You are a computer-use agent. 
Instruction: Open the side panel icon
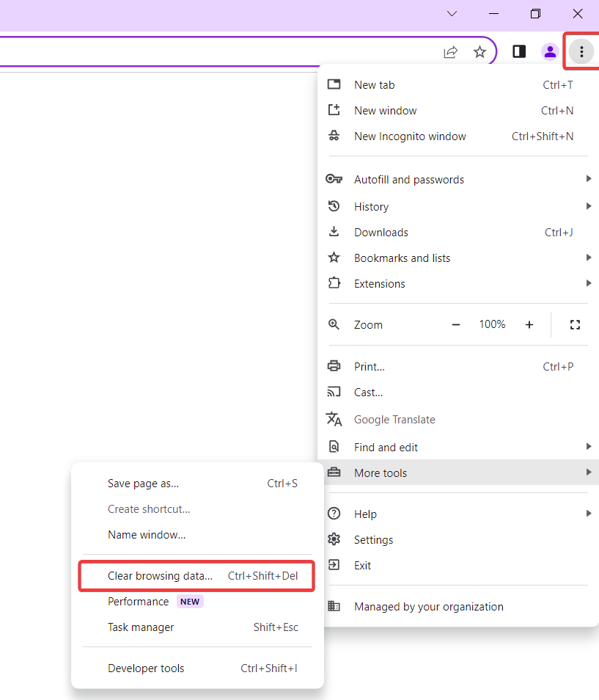click(x=518, y=52)
